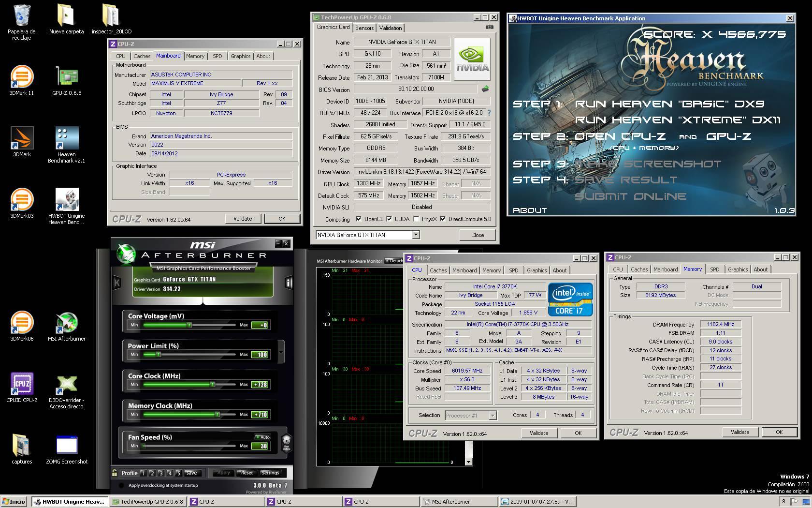Launch GPU-Z.0.6.8 desktop shortcut
The width and height of the screenshot is (812, 508).
click(x=67, y=80)
